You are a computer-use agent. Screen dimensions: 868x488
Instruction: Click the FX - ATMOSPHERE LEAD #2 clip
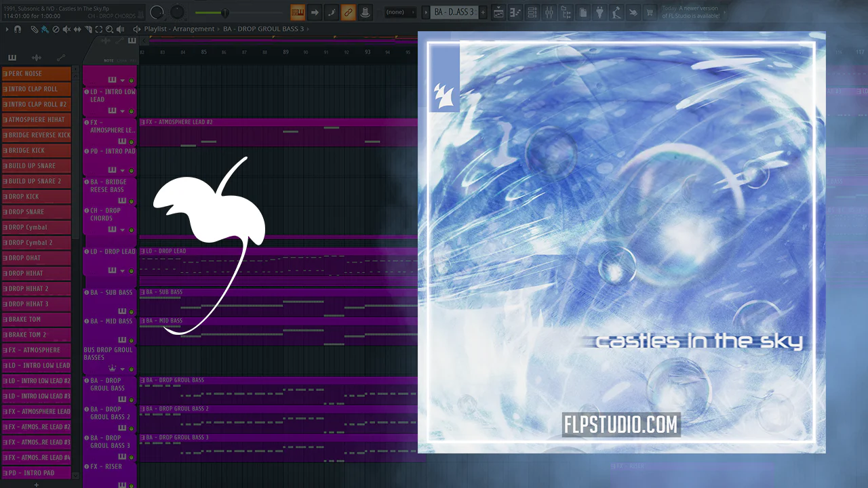coord(278,132)
